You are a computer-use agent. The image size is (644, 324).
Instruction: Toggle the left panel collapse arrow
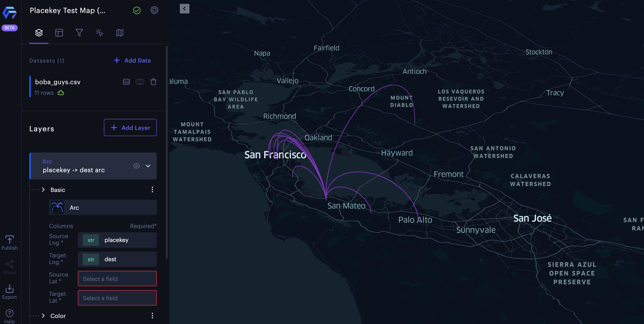(185, 9)
